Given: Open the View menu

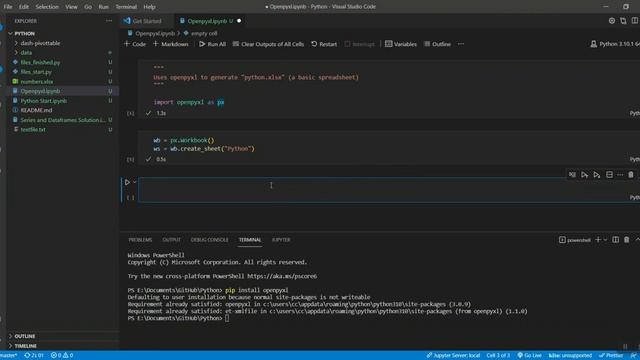Looking at the screenshot, I should tap(71, 7).
